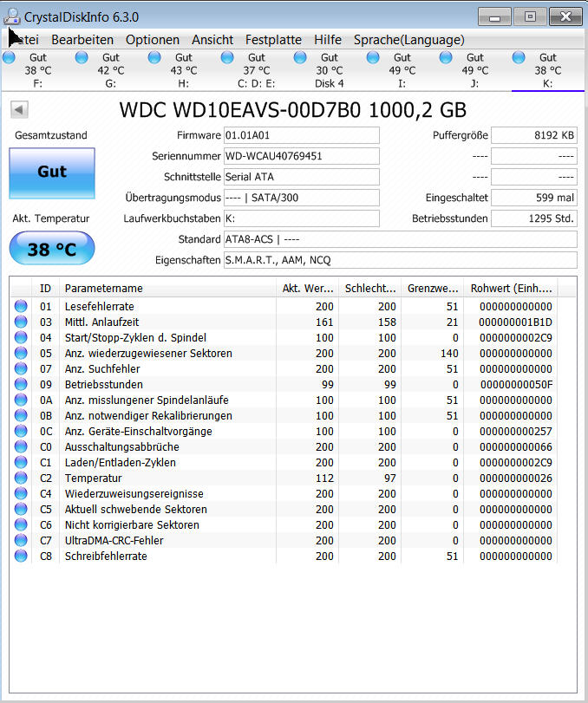
Task: Click status icon of UltraDMA-CRC-Fehler row
Action: (x=21, y=540)
